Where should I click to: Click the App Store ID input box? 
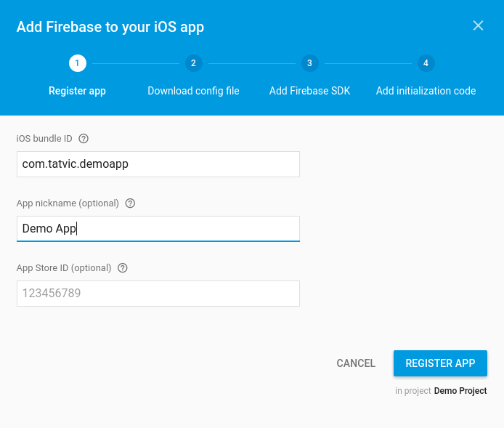158,294
